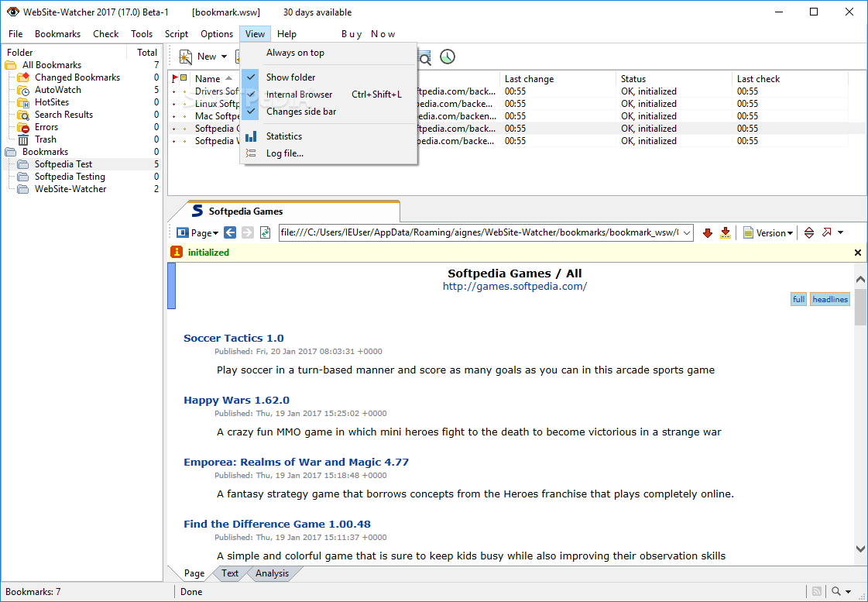
Task: Switch to the Analysis tab
Action: [272, 573]
